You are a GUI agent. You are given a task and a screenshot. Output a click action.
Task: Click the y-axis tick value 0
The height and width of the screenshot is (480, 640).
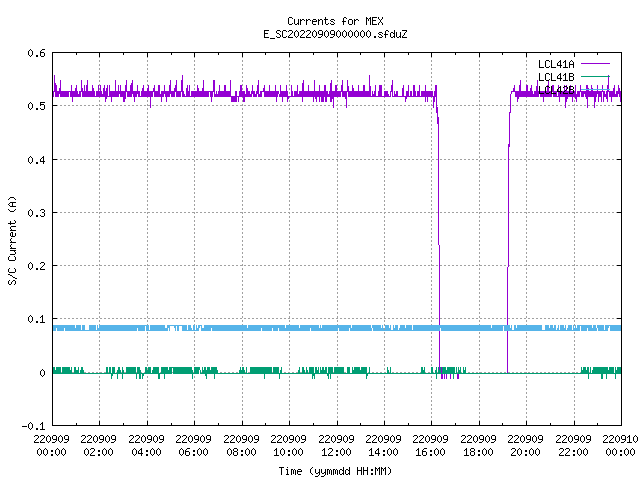pyautogui.click(x=42, y=373)
